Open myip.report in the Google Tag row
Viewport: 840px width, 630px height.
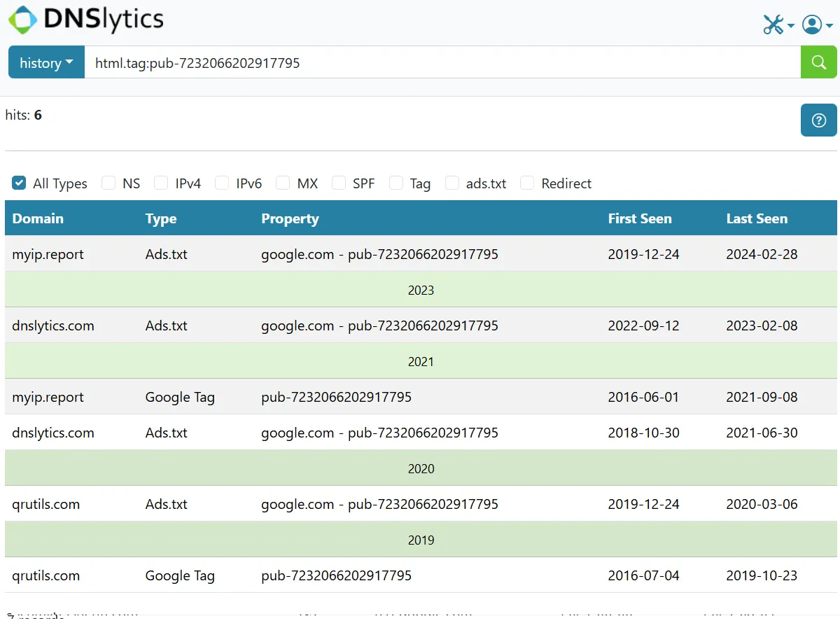coord(48,397)
